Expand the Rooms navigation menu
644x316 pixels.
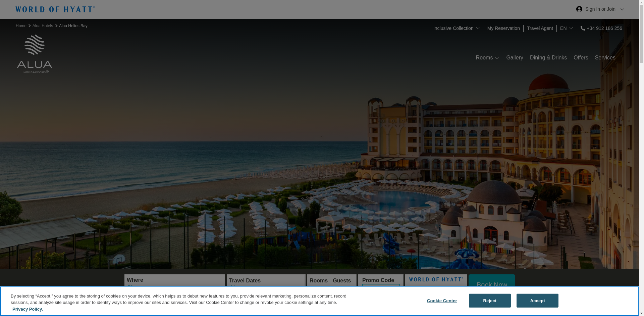tap(487, 58)
